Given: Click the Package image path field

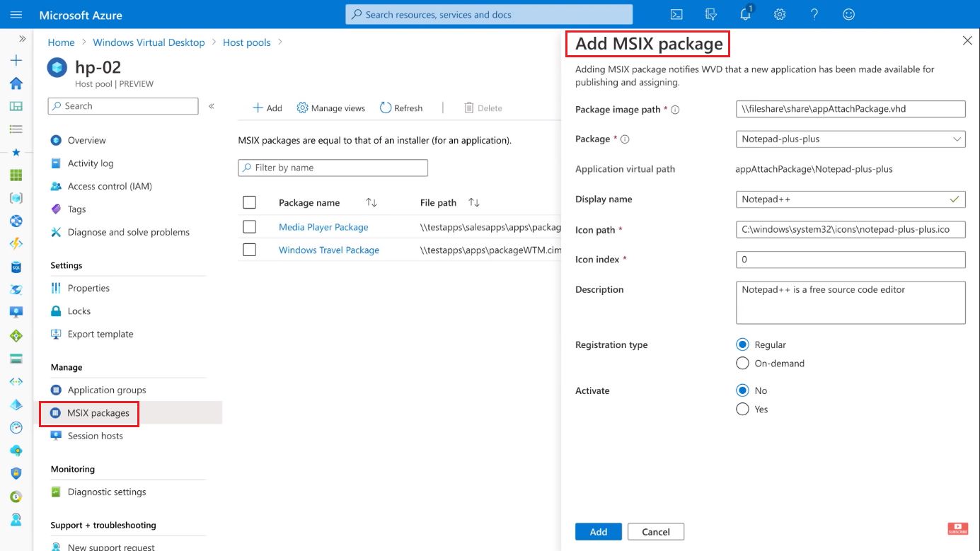Looking at the screenshot, I should (851, 109).
